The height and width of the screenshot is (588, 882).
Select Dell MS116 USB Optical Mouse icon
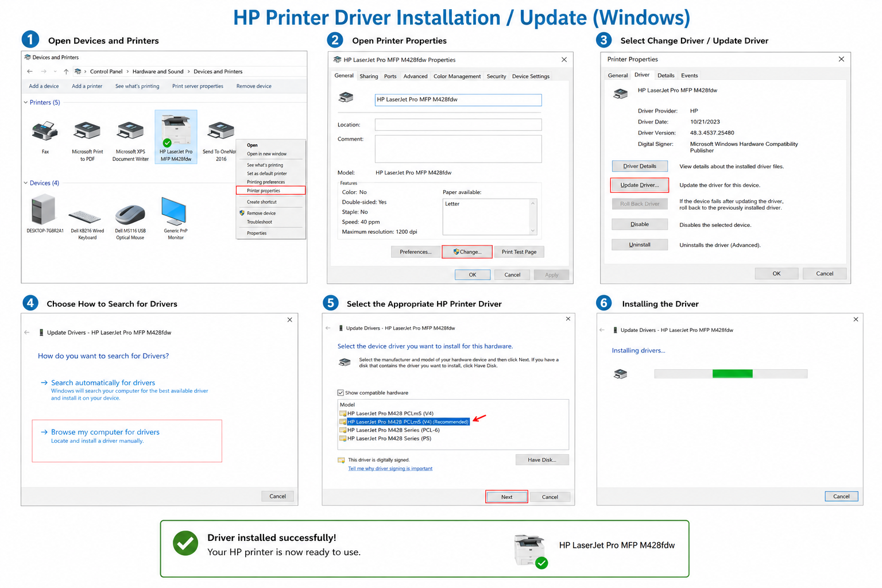pyautogui.click(x=130, y=215)
